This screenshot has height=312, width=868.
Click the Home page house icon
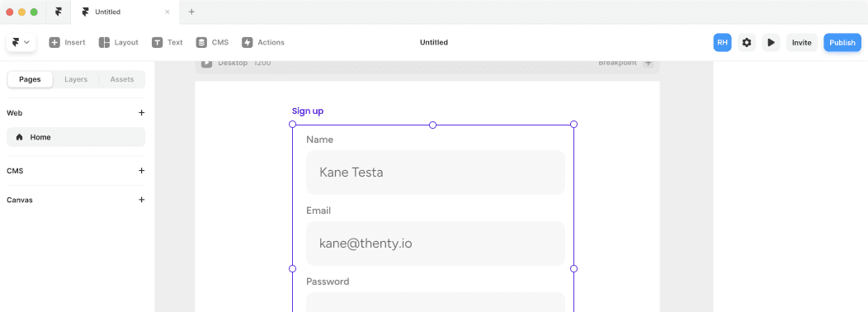point(19,137)
